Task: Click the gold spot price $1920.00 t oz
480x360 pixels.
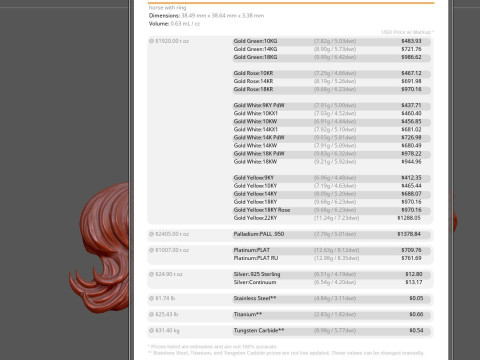Action: coord(169,41)
